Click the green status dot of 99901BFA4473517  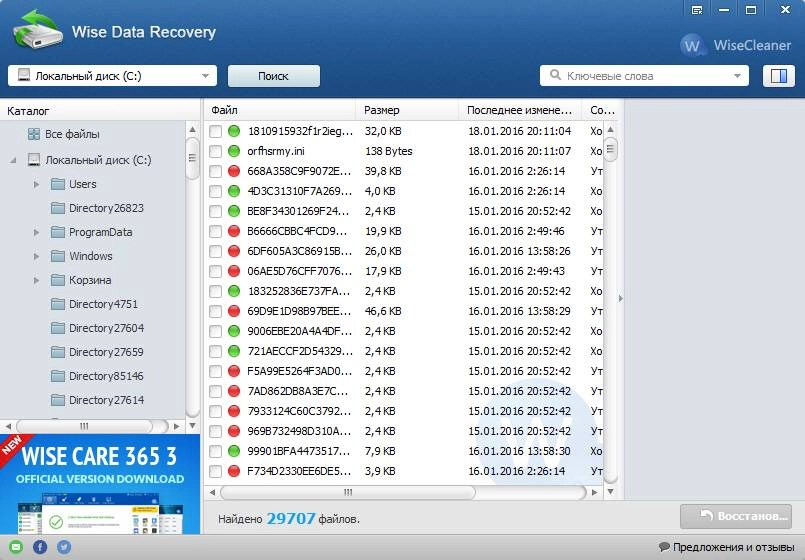(234, 451)
